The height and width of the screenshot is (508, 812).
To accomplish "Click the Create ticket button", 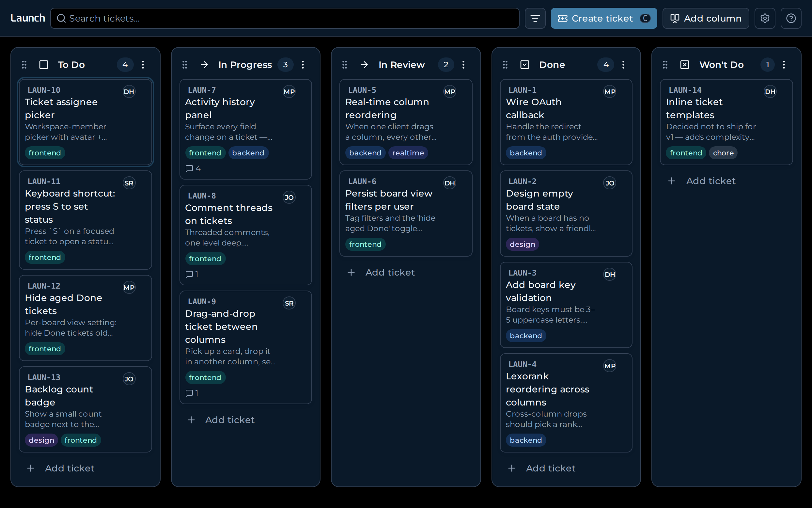I will coord(604,18).
